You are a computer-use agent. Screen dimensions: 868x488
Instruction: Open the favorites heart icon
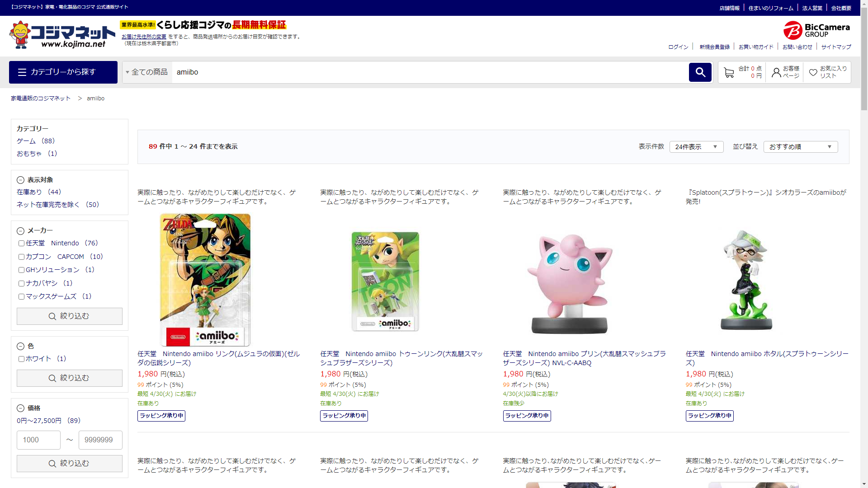[813, 72]
